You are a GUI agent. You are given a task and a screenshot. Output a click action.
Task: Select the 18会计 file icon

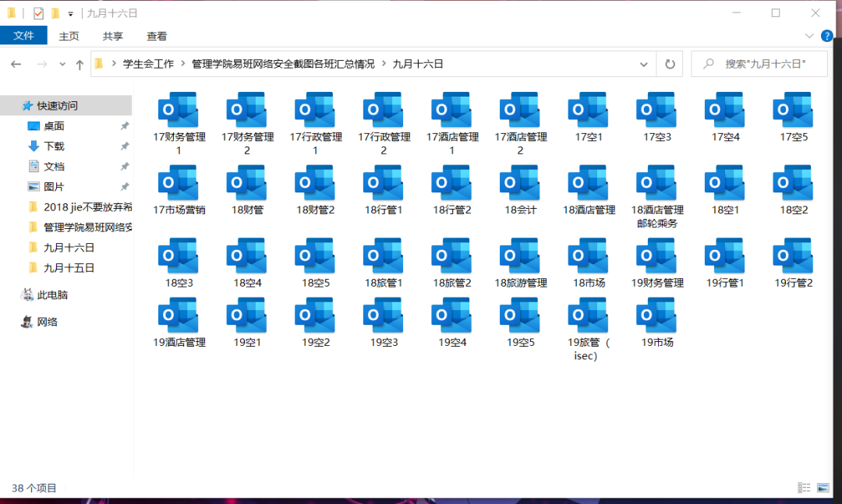click(x=520, y=183)
